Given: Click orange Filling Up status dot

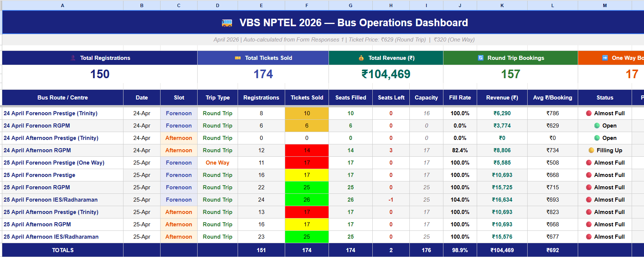Looking at the screenshot, I should click(x=591, y=150).
